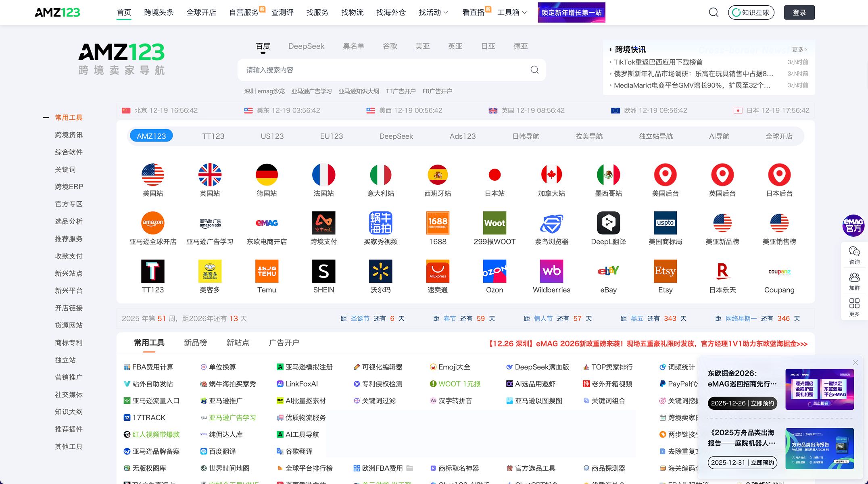This screenshot has width=868, height=484.
Task: Click the 锁定新年增长第一站 banner
Action: [x=571, y=13]
